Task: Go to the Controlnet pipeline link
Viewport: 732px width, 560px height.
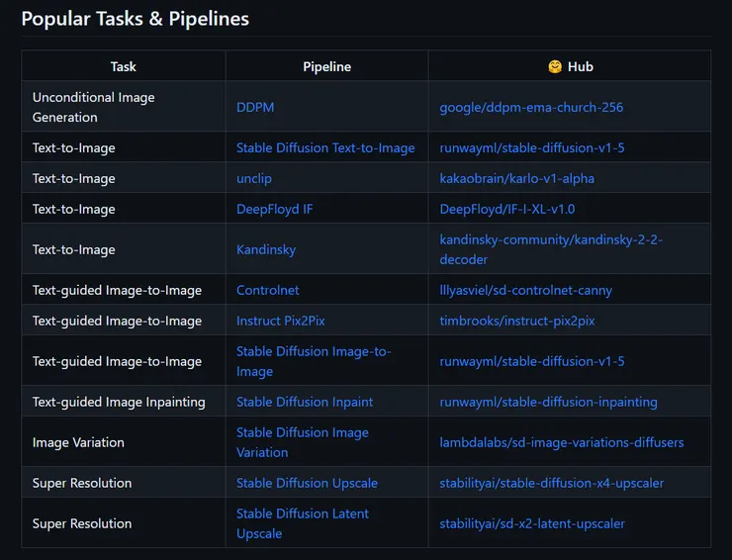Action: [x=268, y=290]
